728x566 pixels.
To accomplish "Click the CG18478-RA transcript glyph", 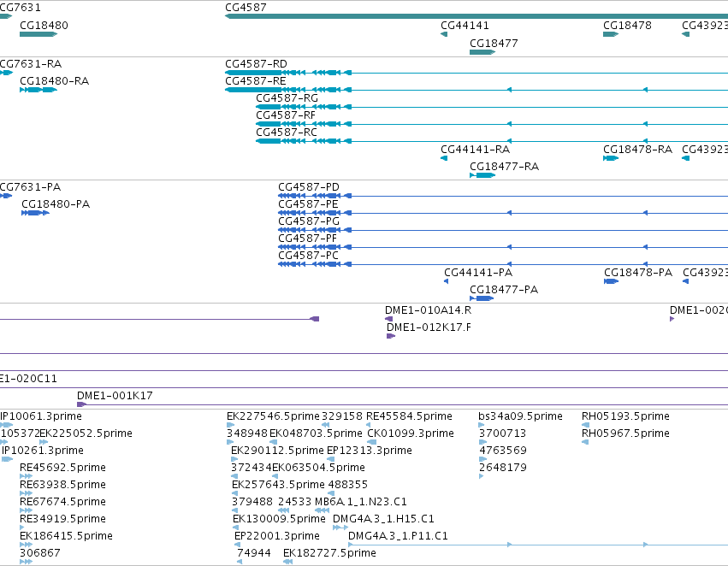I will point(611,158).
